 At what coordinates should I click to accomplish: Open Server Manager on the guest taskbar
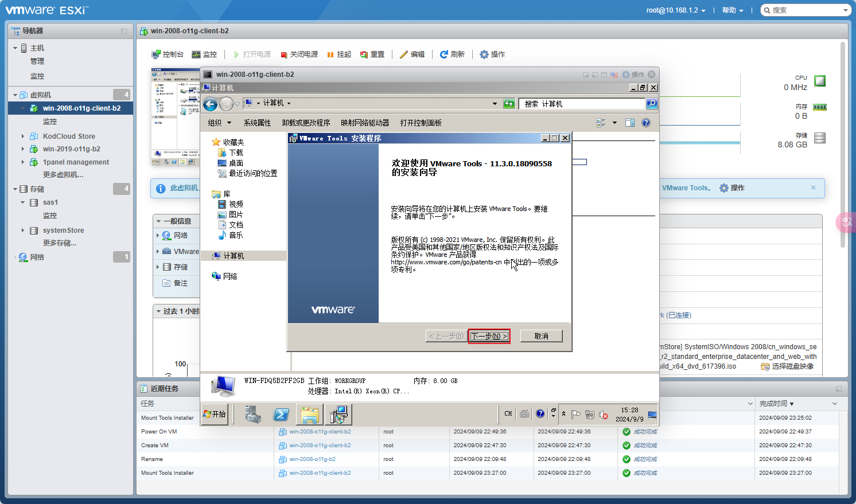[x=252, y=414]
